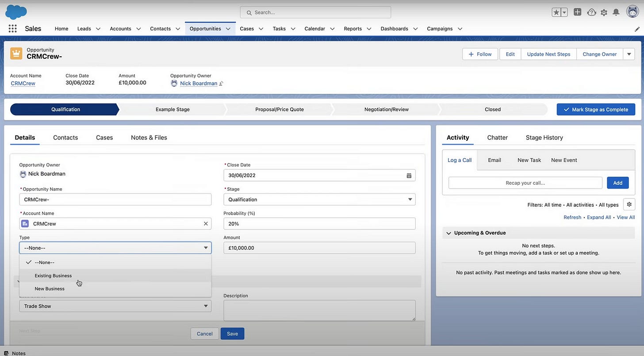Open the Campaigns tab dropdown chevron
The width and height of the screenshot is (644, 356).
(460, 29)
